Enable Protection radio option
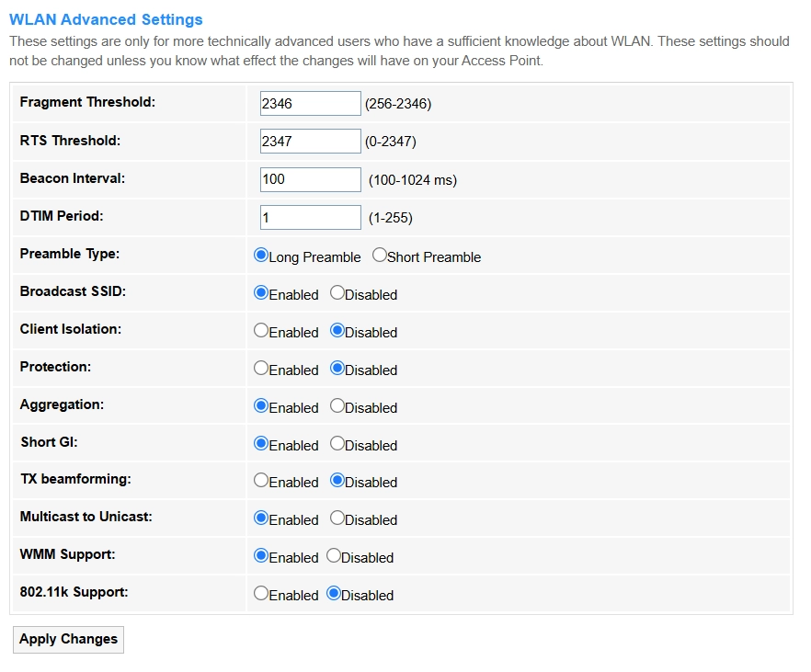The image size is (811, 672). [x=261, y=369]
